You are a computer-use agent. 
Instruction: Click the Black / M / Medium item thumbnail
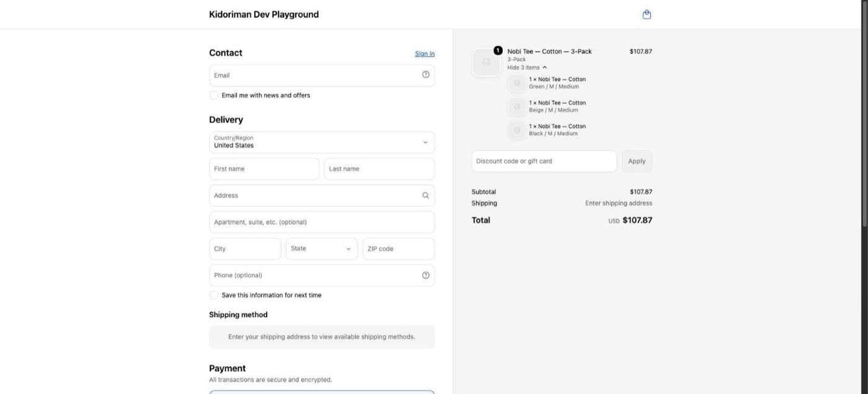click(517, 130)
